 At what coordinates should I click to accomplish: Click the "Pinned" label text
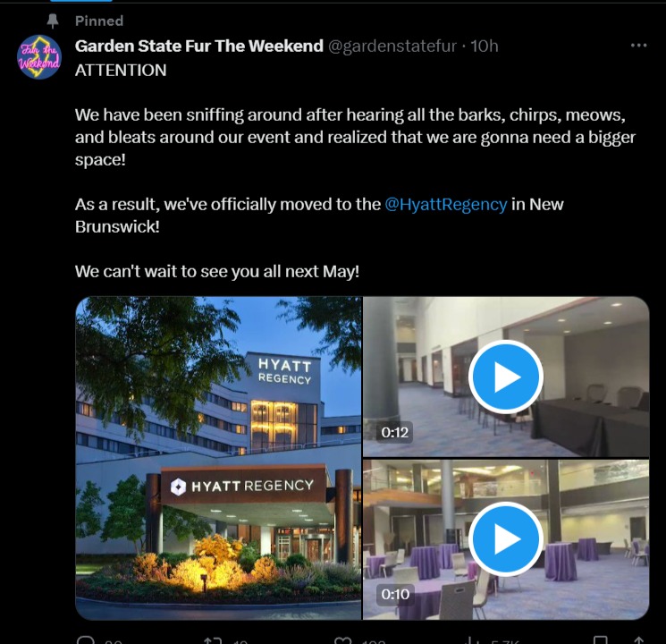pos(99,21)
